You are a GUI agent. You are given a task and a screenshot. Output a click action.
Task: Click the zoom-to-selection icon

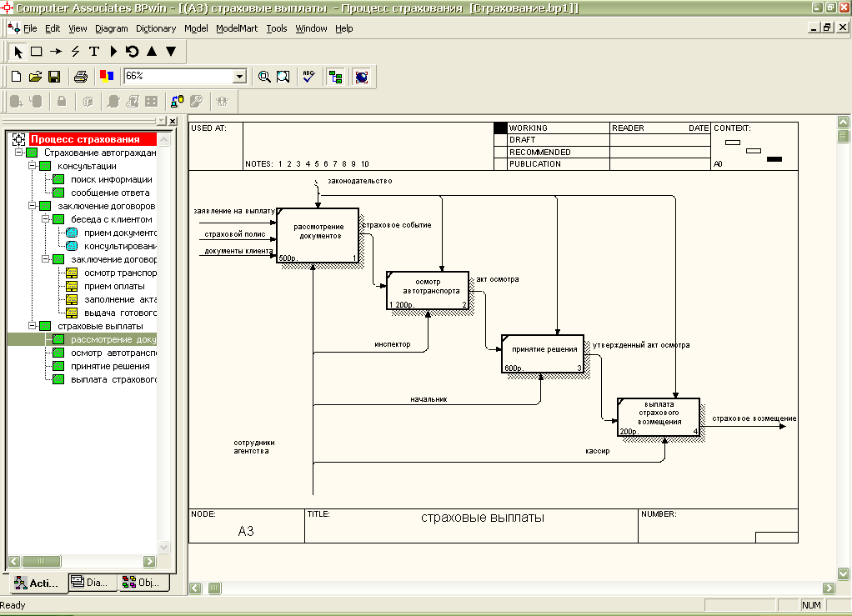tap(283, 77)
